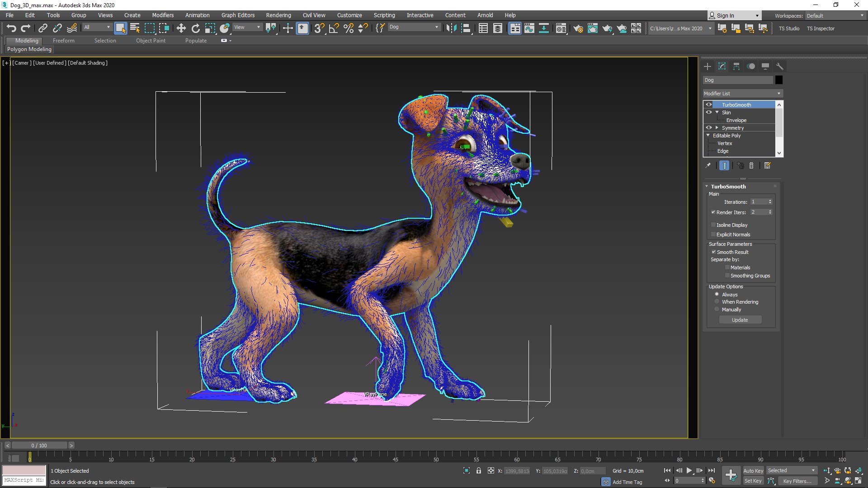
Task: Open the Dog named selection set dropdown
Action: (414, 27)
